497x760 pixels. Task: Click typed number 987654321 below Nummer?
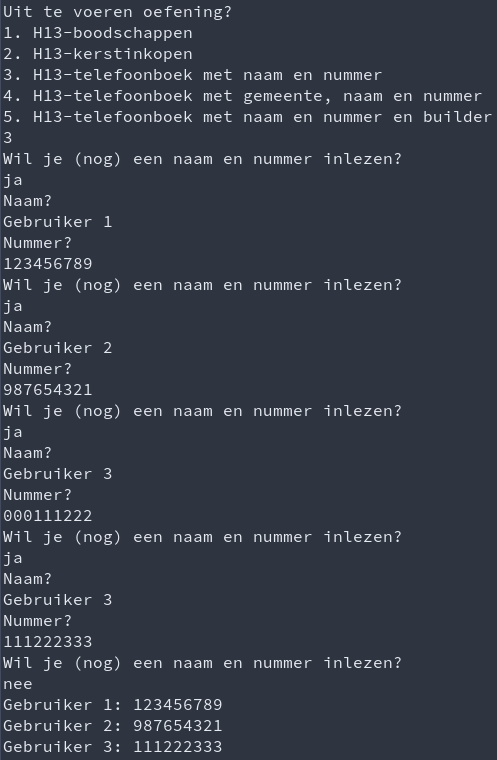pos(48,390)
